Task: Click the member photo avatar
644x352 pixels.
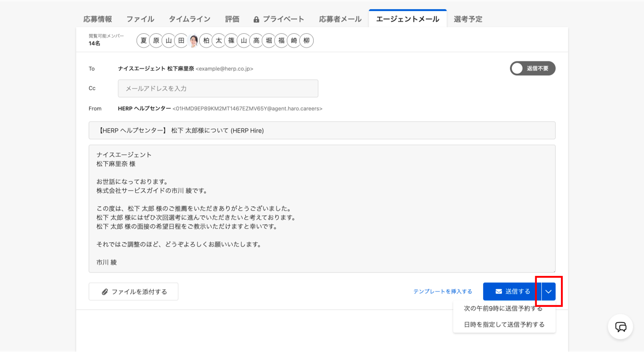Action: tap(194, 41)
